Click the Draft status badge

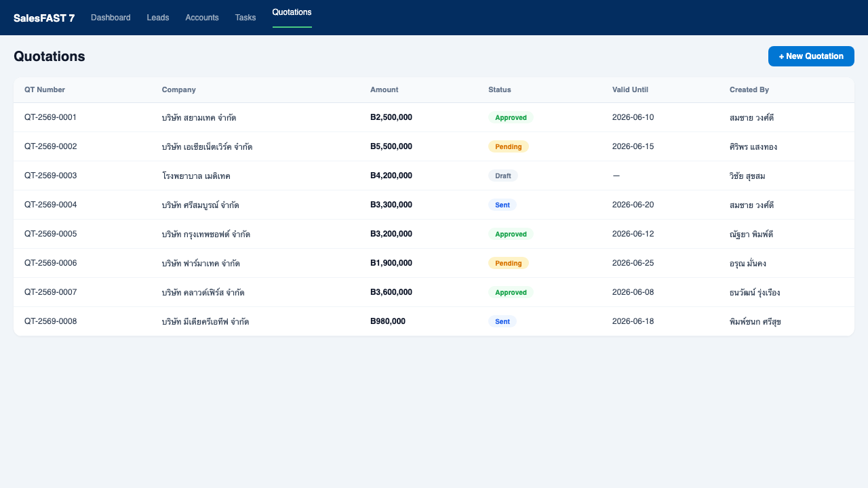pos(503,176)
